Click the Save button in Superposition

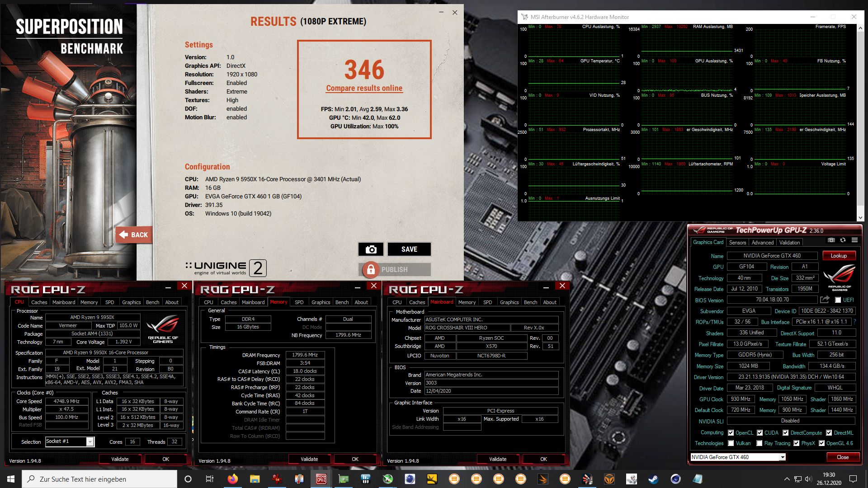[409, 249]
